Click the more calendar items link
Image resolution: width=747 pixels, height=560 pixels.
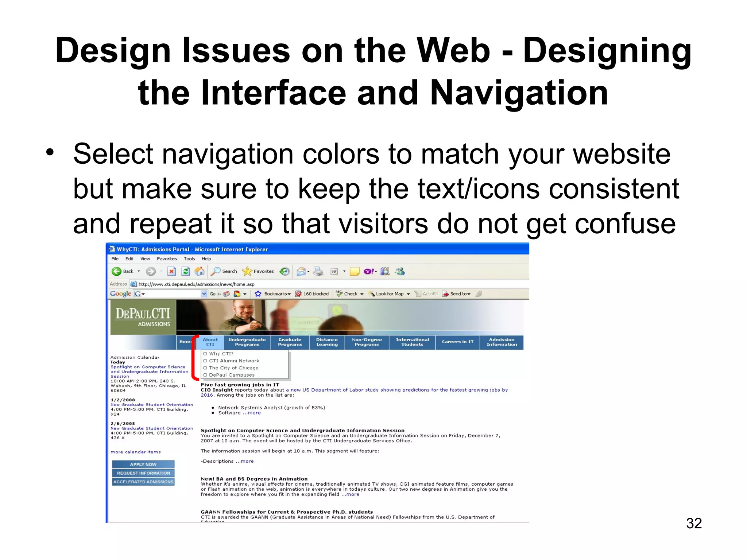135,452
